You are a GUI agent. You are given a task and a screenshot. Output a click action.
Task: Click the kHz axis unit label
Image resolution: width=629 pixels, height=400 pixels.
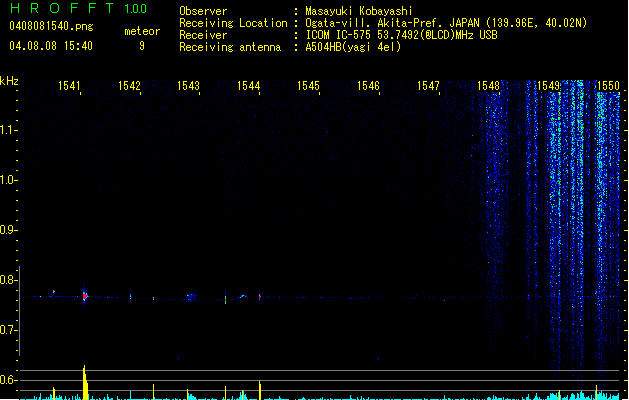click(9, 81)
